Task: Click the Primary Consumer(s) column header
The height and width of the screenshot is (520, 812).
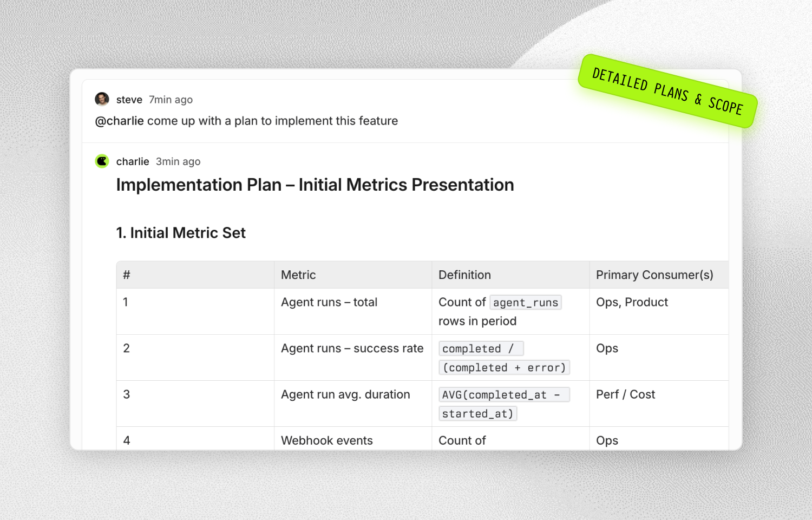Action: pos(654,275)
